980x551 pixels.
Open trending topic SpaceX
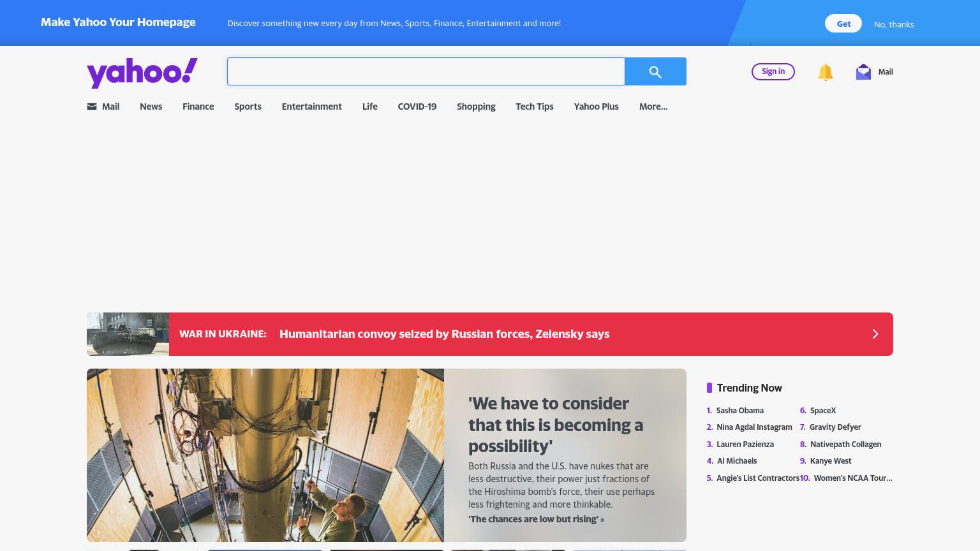[x=822, y=411]
